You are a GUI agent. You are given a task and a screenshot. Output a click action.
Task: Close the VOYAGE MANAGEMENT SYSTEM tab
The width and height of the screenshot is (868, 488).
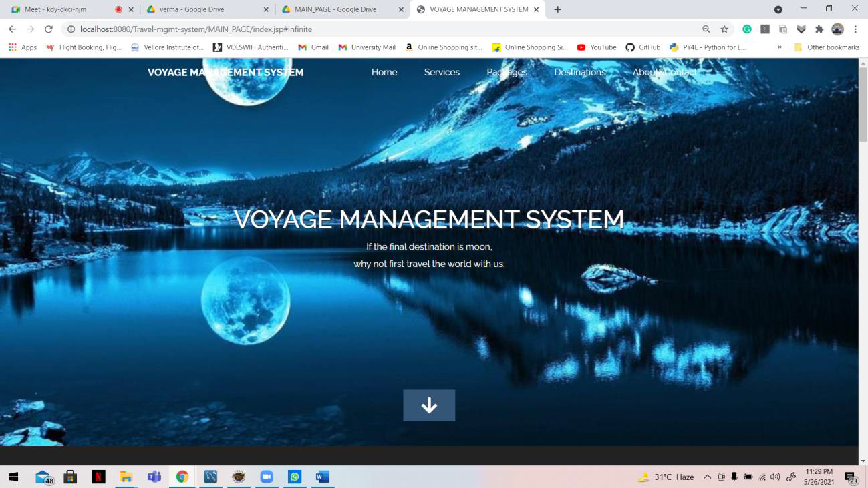536,9
